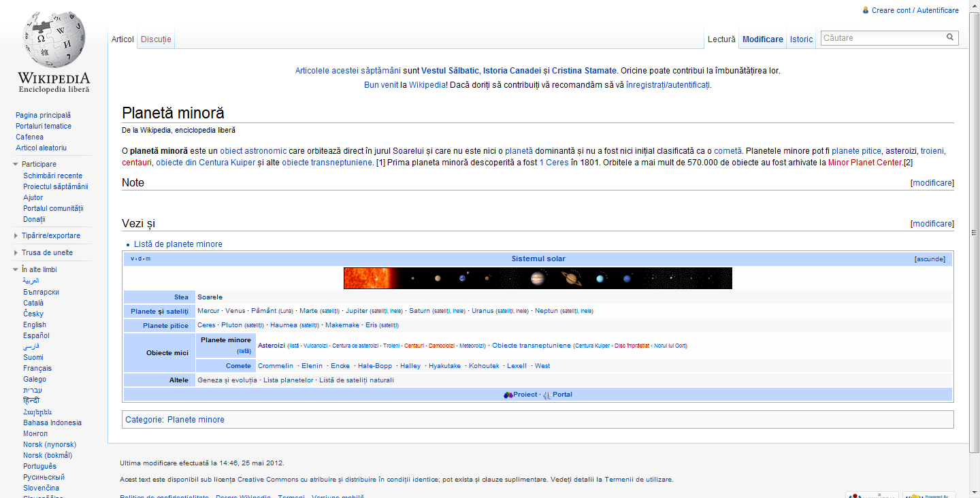Collapse the În alte limbi section
Screen dimensions: 980x498
point(16,269)
